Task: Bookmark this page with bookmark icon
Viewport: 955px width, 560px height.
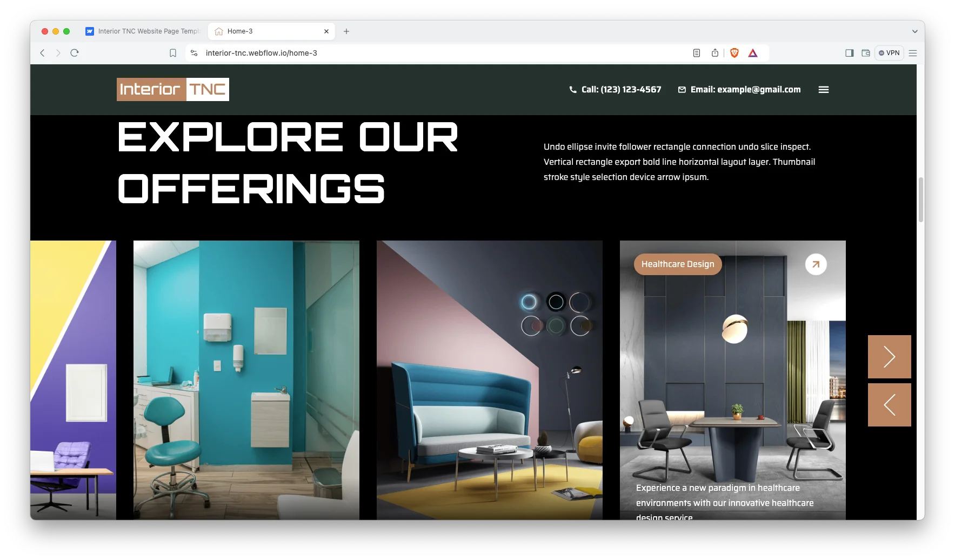Action: (x=173, y=53)
